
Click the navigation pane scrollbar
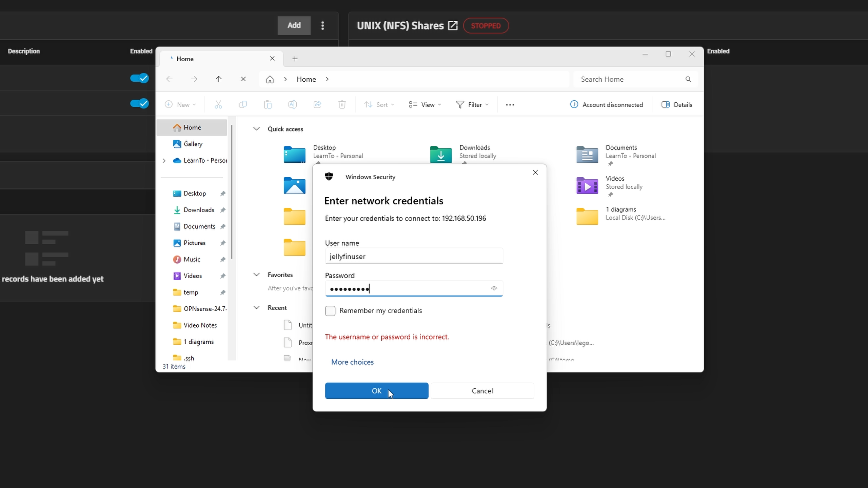coord(232,192)
